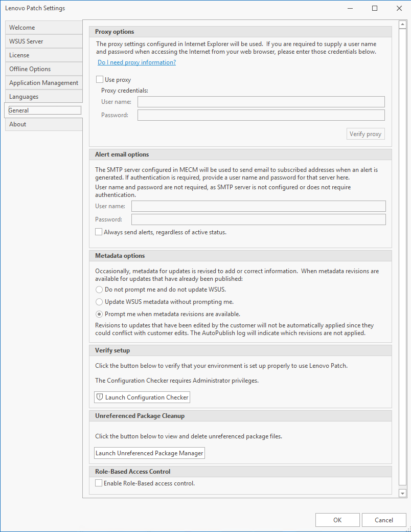Click the Lenovo Patch Settings window title
411x532 pixels.
35,8
